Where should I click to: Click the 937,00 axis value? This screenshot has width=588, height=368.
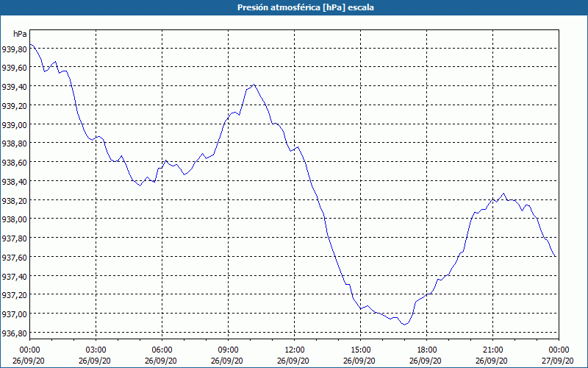point(14,314)
